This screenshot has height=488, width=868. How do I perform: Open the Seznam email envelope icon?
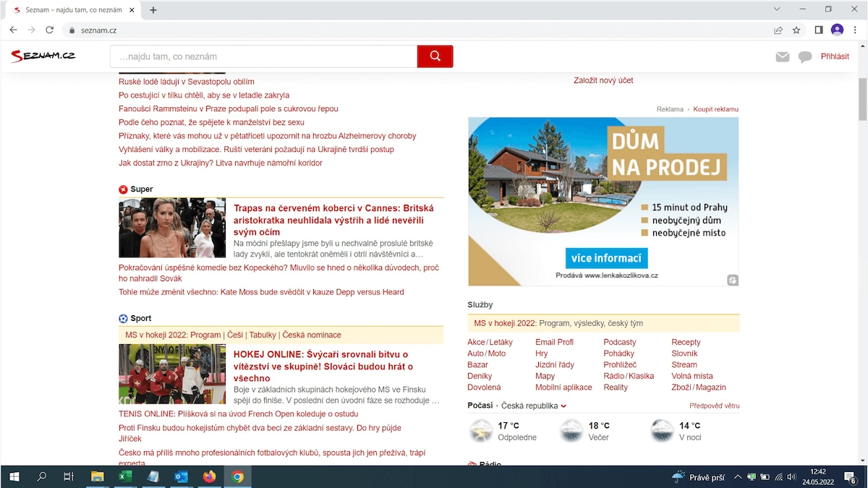782,57
